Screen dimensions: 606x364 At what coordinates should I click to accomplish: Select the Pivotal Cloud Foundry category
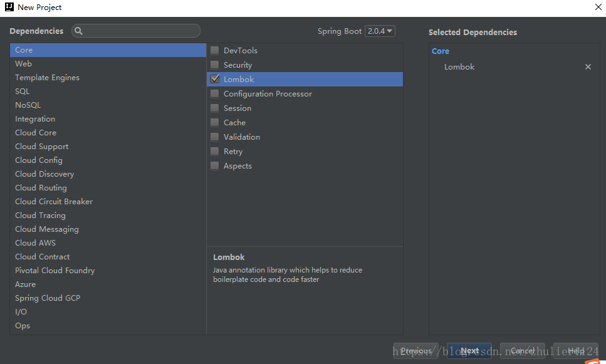click(x=108, y=271)
